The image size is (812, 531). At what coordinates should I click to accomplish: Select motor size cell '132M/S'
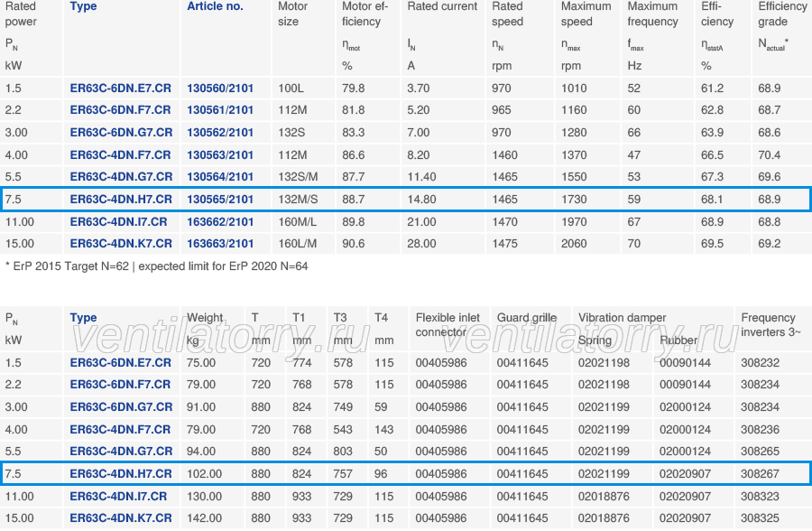click(298, 199)
